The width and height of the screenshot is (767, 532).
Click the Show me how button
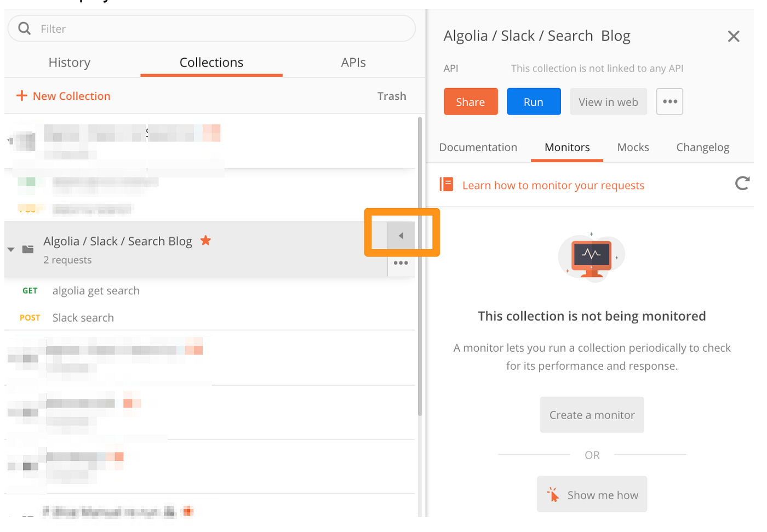pos(592,494)
